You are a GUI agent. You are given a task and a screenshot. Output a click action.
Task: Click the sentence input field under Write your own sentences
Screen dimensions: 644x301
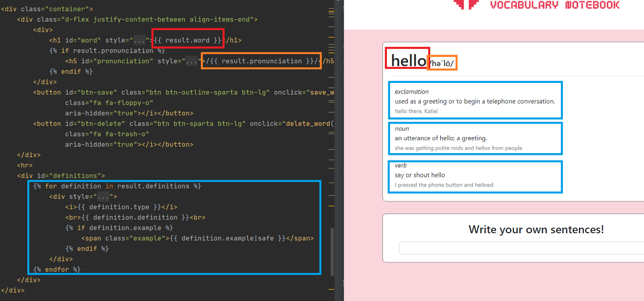pos(521,248)
